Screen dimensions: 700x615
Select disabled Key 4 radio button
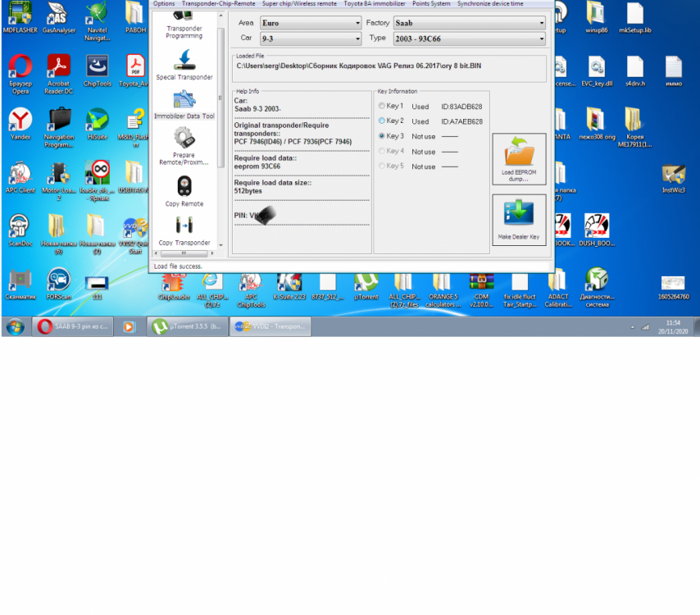[382, 151]
